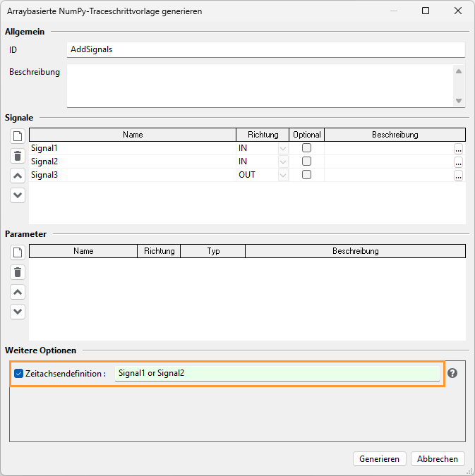Viewport: 475px width, 476px height.
Task: Maximize the dialog window
Action: tap(426, 11)
